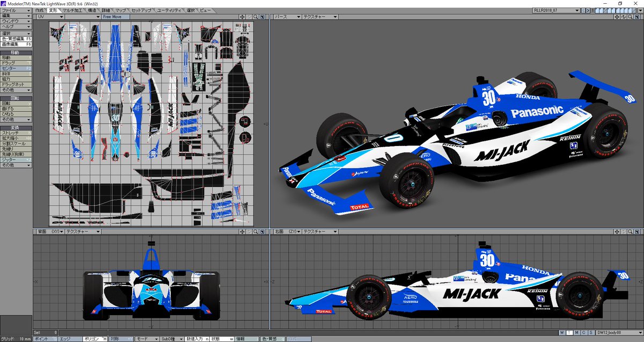Switch to the 作成 tab

point(39,10)
